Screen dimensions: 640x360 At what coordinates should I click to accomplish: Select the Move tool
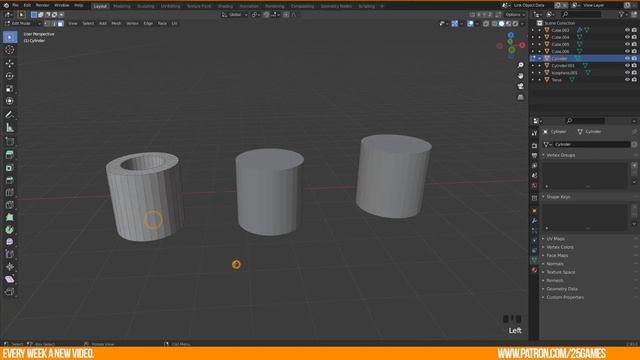[x=10, y=63]
